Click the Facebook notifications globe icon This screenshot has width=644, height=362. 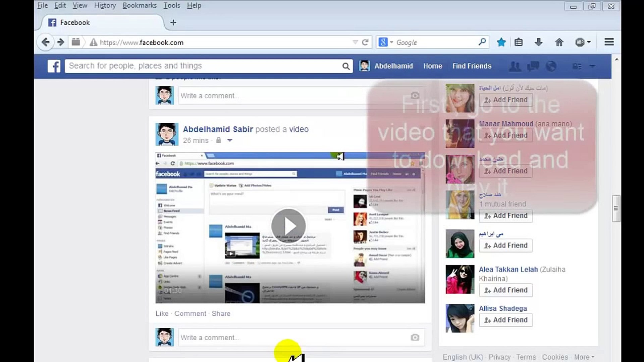click(x=551, y=66)
